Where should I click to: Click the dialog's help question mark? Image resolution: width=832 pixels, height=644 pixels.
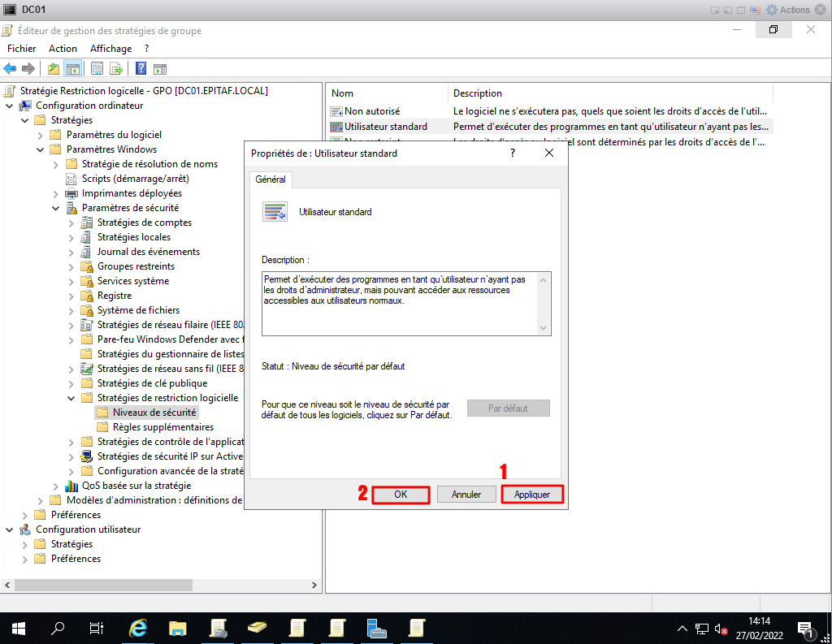click(x=513, y=153)
